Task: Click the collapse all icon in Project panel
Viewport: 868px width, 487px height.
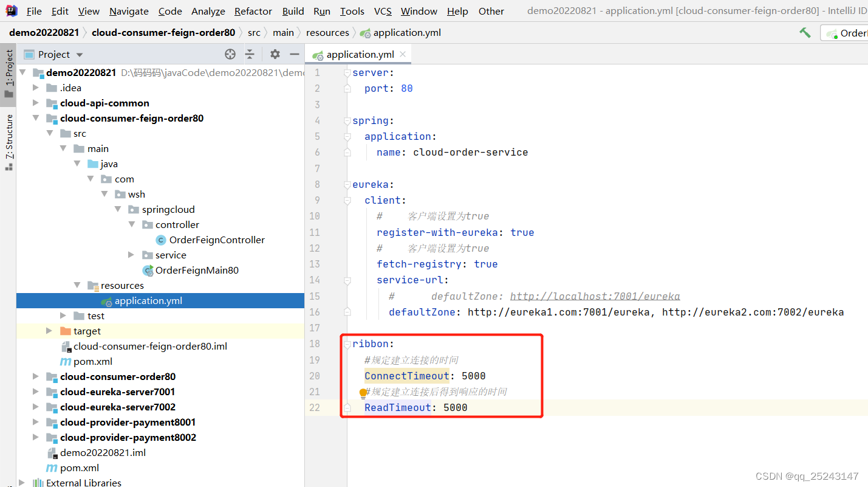Action: (250, 54)
